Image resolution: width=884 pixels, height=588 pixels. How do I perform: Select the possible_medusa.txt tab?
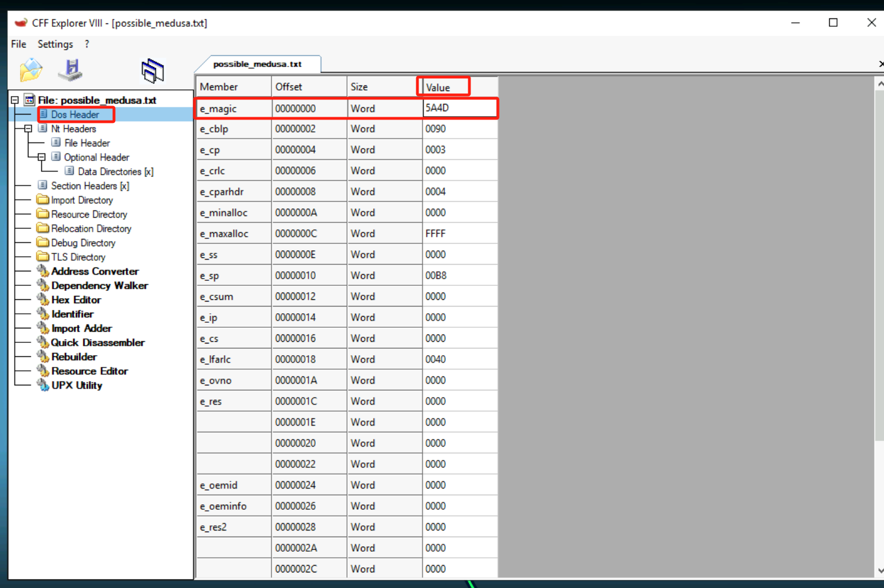click(x=258, y=64)
